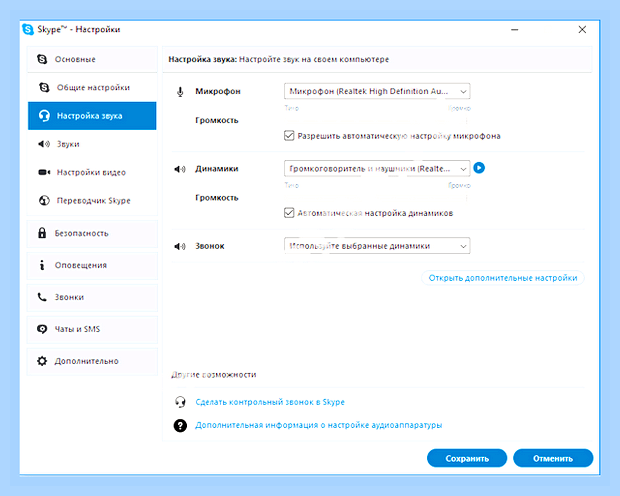This screenshot has height=496, width=620.
Task: Select Настройка звука in sidebar
Action: tap(92, 115)
